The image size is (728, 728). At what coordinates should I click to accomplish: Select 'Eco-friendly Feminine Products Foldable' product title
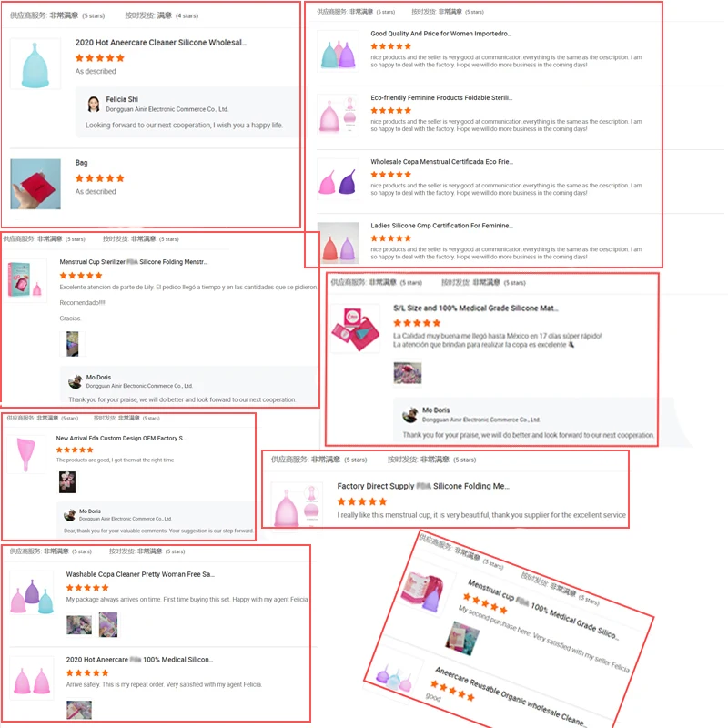(441, 97)
